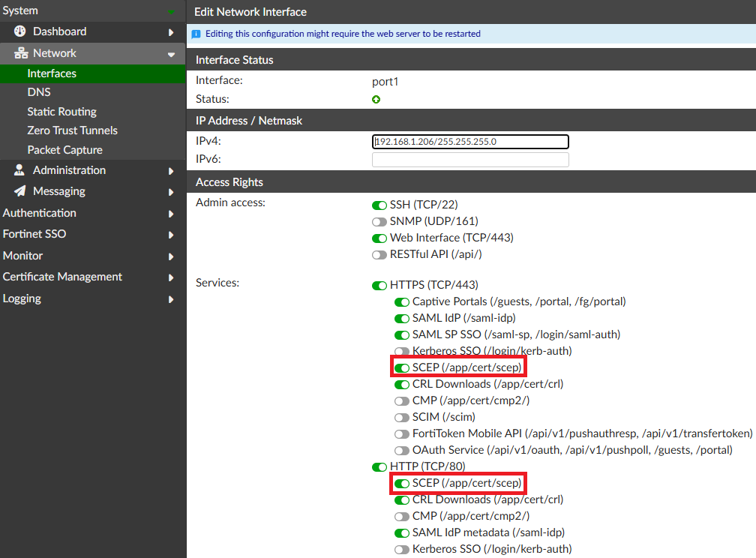Toggle CRL Downloads under HTTP

(x=402, y=500)
